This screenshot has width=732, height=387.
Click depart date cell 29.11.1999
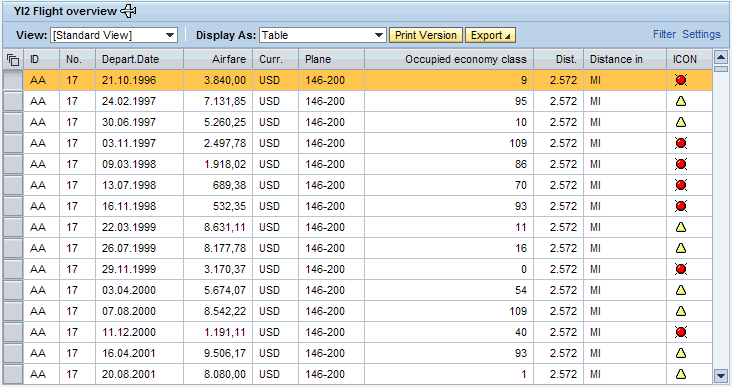click(140, 269)
